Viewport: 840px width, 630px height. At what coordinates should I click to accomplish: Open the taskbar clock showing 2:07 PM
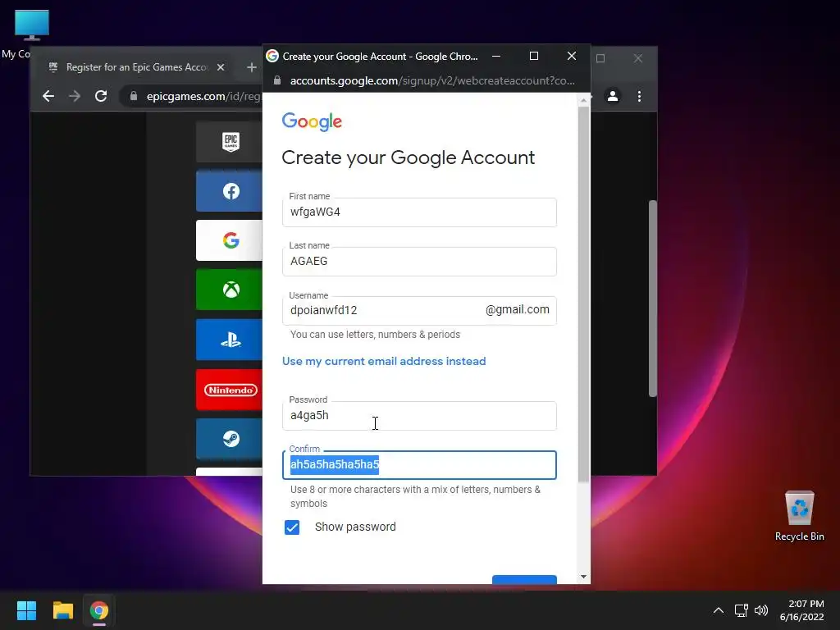pyautogui.click(x=801, y=610)
